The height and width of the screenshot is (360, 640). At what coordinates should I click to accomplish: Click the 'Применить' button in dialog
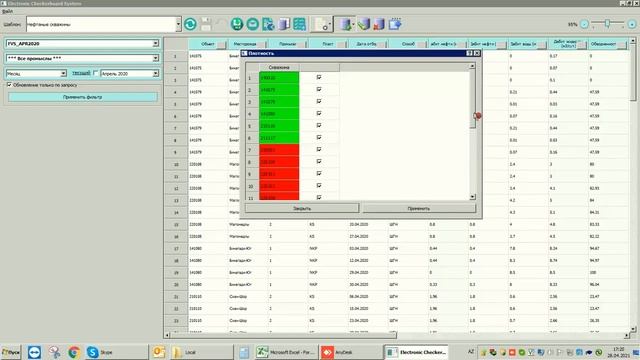tap(419, 209)
